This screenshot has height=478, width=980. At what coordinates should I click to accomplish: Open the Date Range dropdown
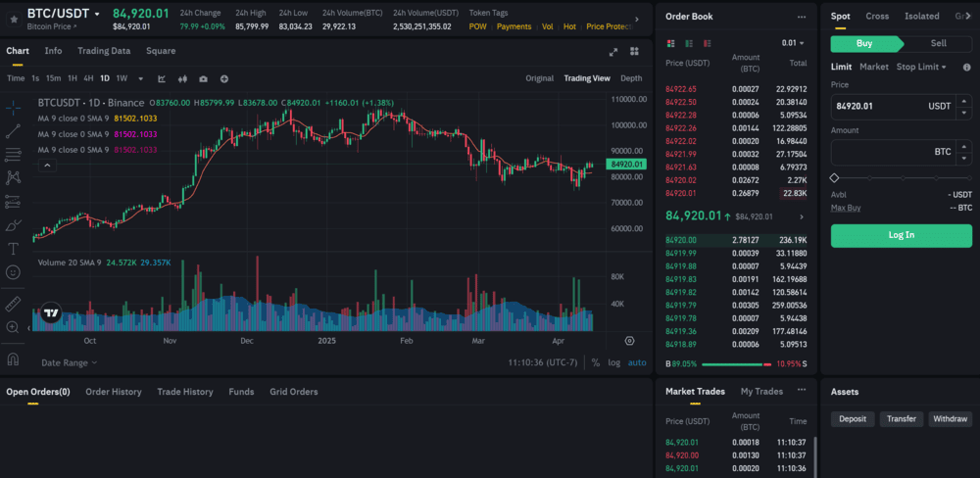coord(70,362)
